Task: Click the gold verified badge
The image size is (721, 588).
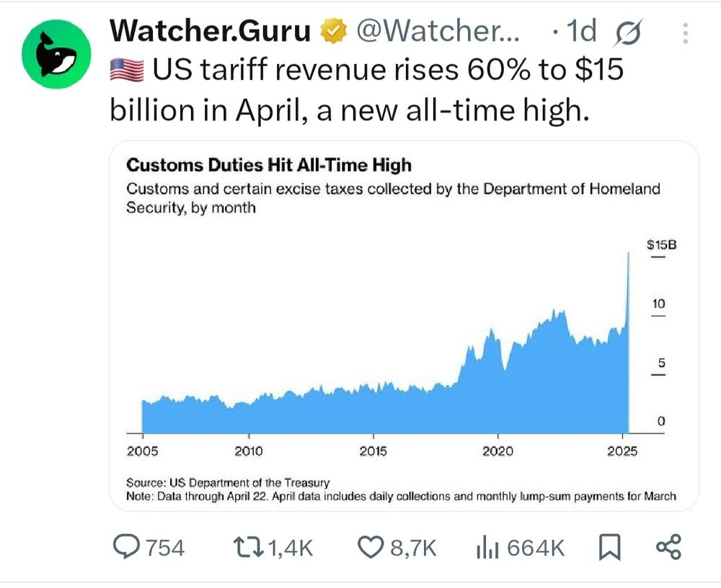Action: point(333,31)
